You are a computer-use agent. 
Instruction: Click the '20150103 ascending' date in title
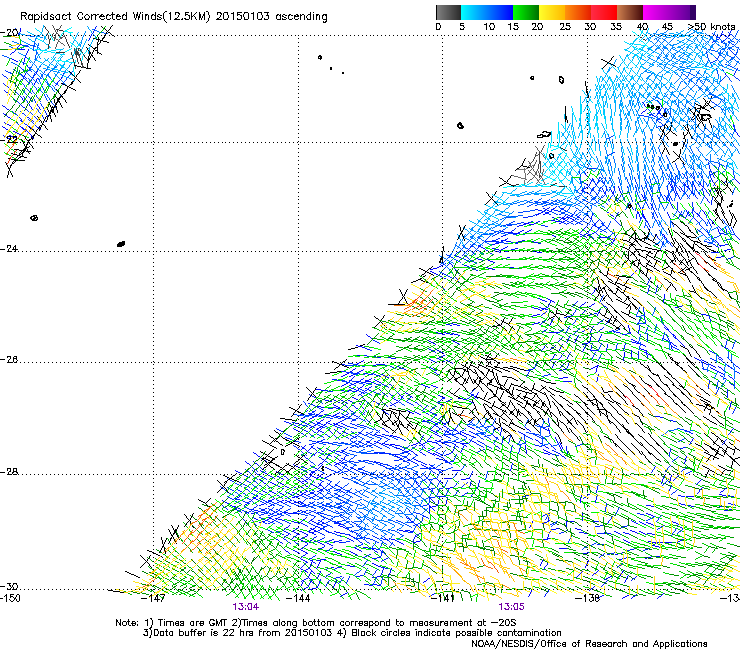[x=271, y=17]
